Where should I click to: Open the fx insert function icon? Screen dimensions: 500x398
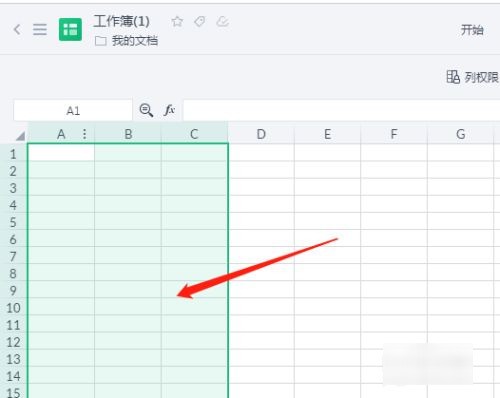[x=169, y=110]
